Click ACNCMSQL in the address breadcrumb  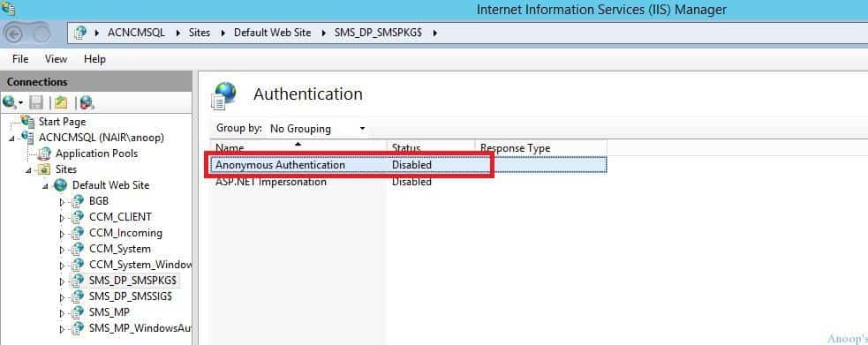(x=136, y=33)
